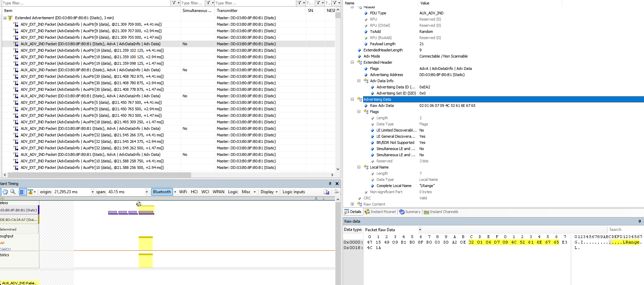The image size is (644, 285).
Task: Select the hand pan tool in timing toolbar
Action: pos(5,192)
